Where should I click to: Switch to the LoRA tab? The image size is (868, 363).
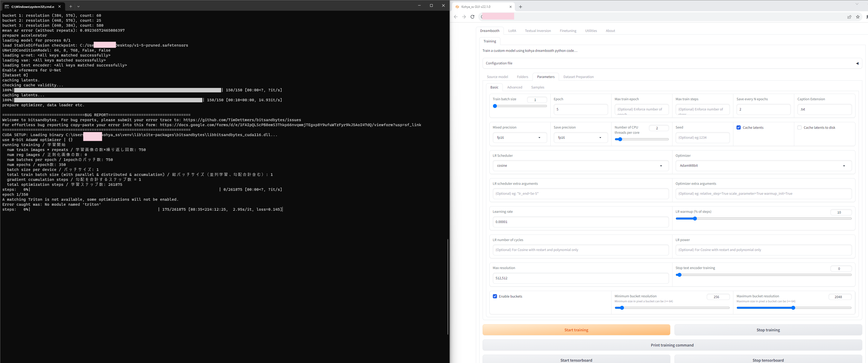(512, 31)
